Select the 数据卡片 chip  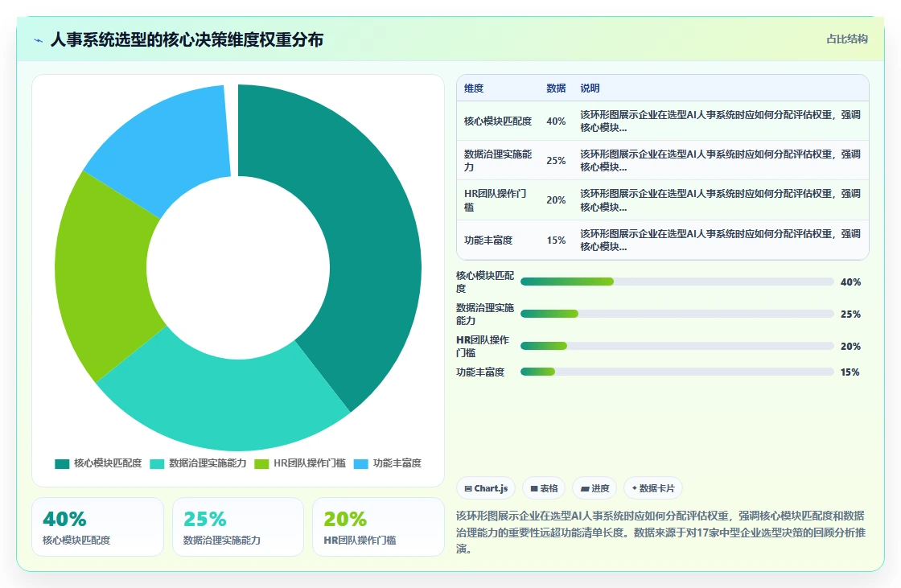pyautogui.click(x=653, y=488)
